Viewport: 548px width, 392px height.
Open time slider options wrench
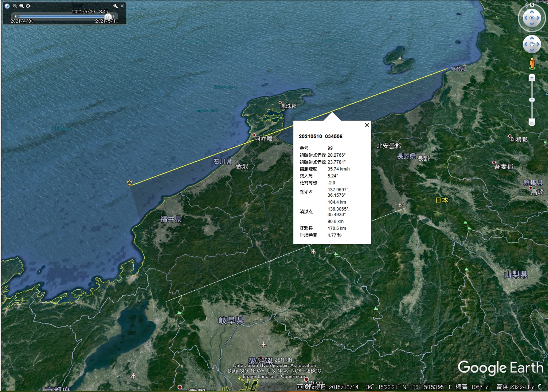click(x=116, y=6)
